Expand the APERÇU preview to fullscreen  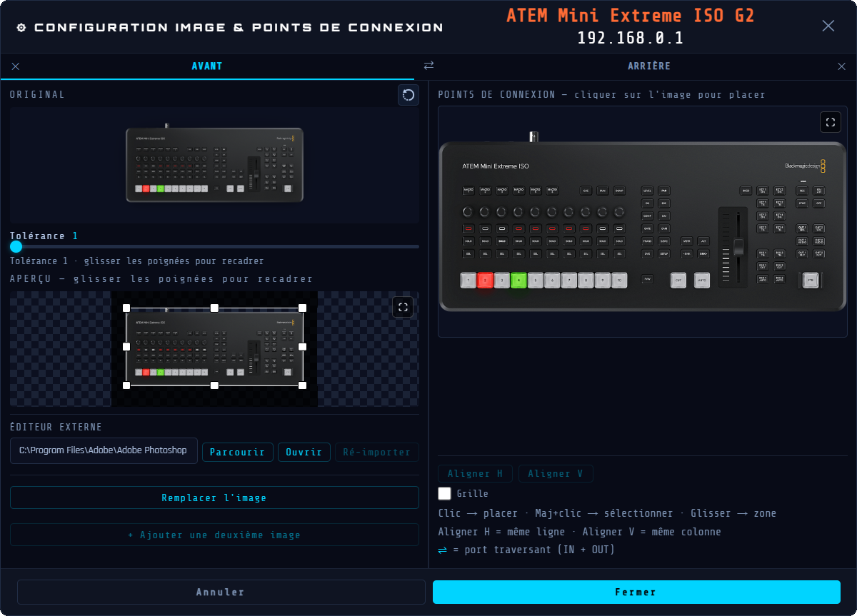click(x=403, y=307)
